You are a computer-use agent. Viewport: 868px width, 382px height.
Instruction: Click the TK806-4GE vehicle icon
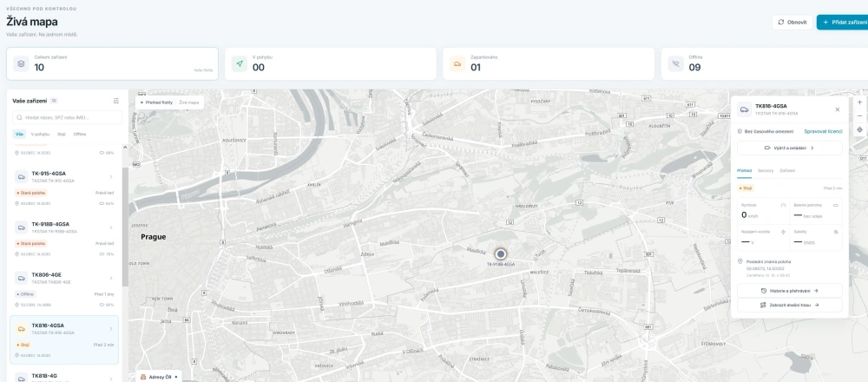(21, 278)
